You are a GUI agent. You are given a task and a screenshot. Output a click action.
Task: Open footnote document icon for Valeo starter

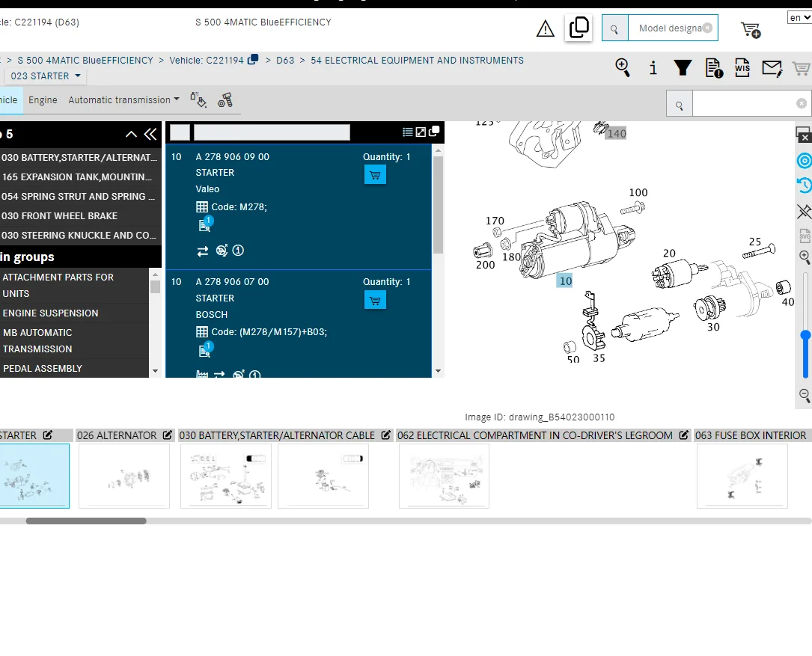[x=205, y=224]
